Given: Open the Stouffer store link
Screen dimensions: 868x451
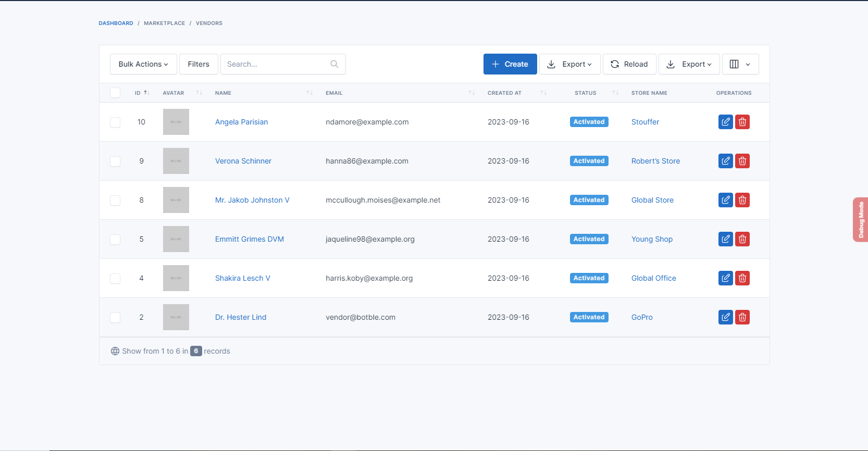Looking at the screenshot, I should click(645, 122).
